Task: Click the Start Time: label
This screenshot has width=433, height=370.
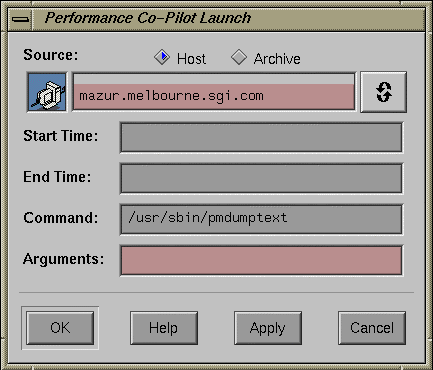Action: coord(61,136)
